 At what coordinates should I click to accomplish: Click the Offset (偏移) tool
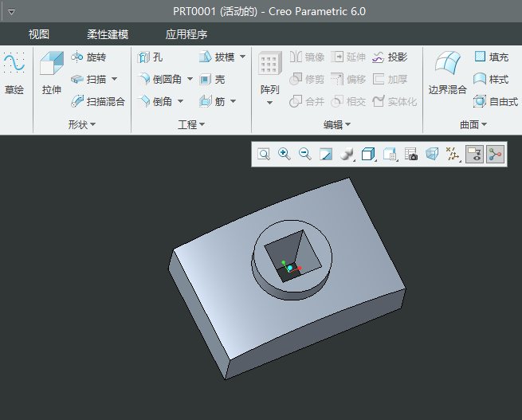pyautogui.click(x=348, y=79)
